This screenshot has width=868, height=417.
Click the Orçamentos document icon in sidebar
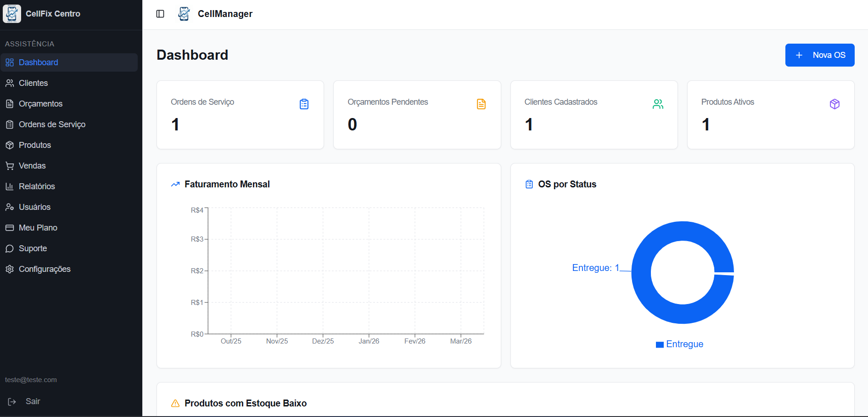click(x=10, y=104)
